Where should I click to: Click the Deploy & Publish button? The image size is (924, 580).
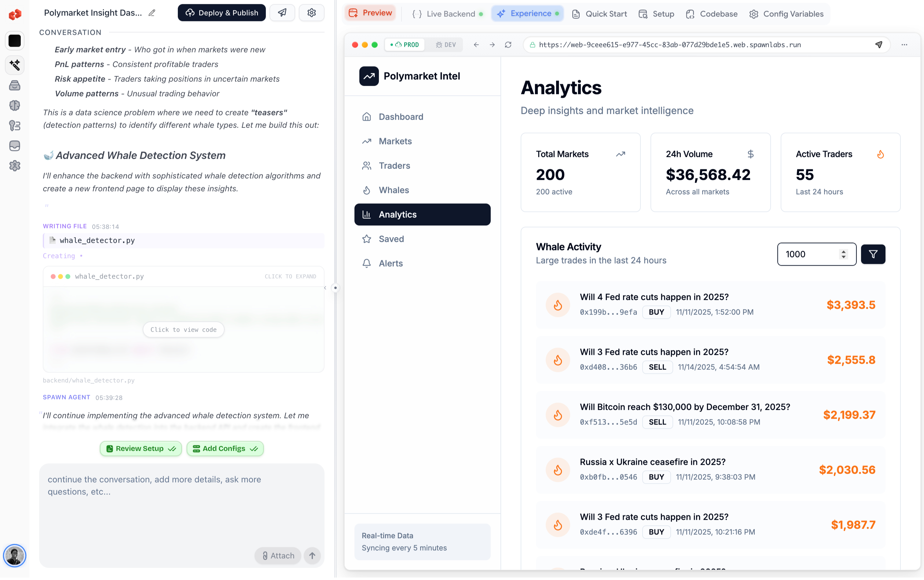(x=222, y=12)
